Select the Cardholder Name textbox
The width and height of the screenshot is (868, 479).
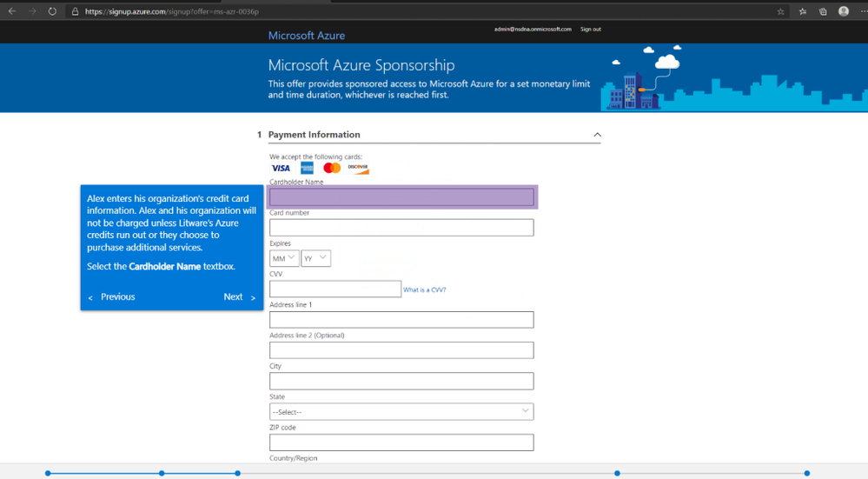point(401,197)
